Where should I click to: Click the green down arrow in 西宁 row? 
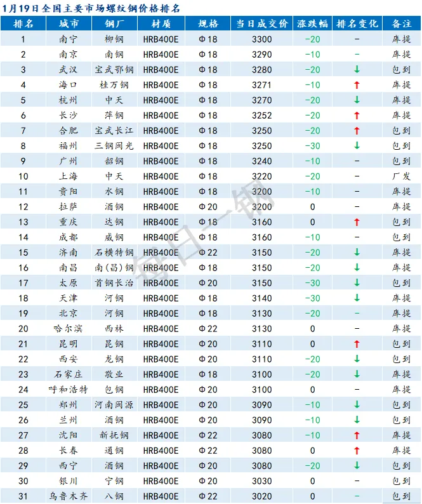point(357,465)
